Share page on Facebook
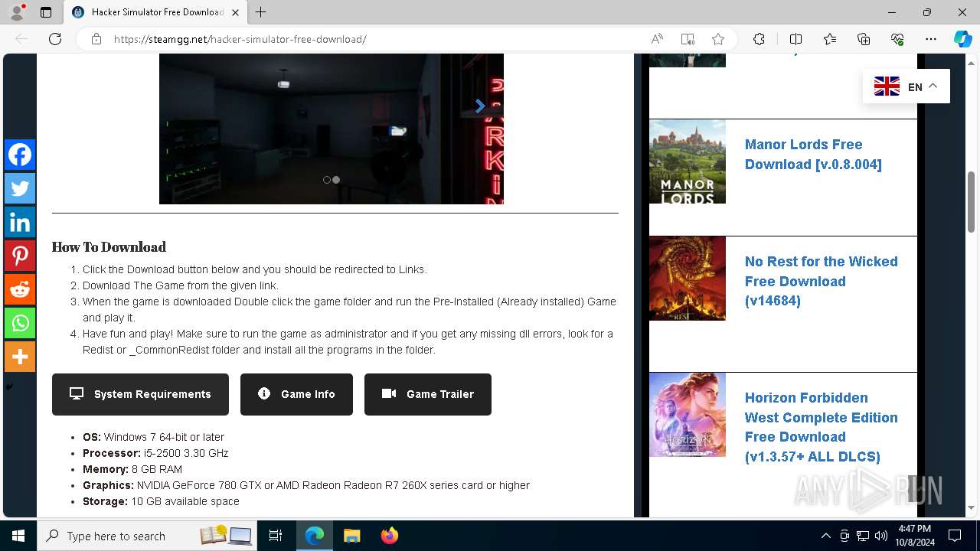Viewport: 980px width, 551px height. point(20,155)
